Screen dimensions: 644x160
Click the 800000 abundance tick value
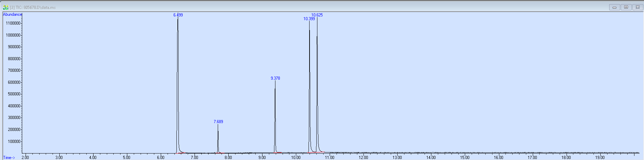[14, 59]
